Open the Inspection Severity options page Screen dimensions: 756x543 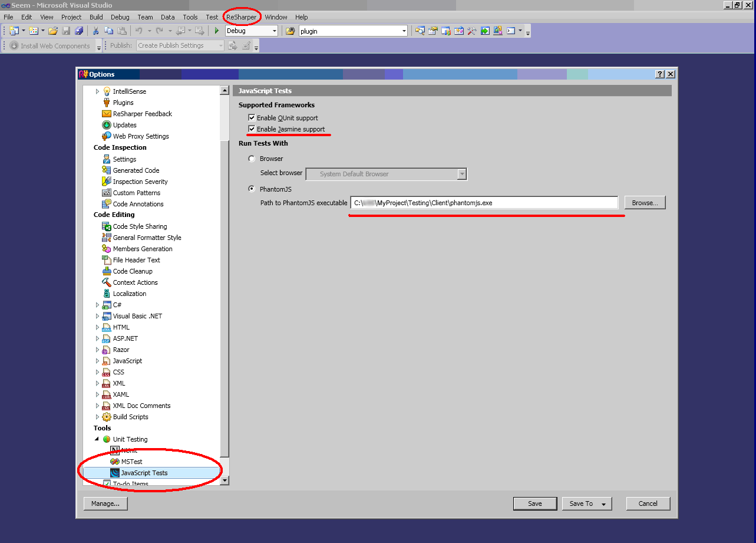[140, 182]
